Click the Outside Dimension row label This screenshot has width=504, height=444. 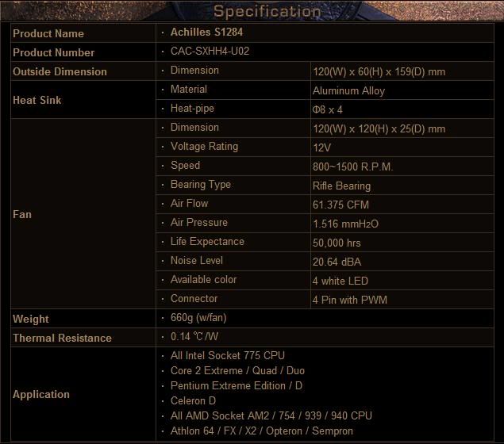click(x=60, y=71)
